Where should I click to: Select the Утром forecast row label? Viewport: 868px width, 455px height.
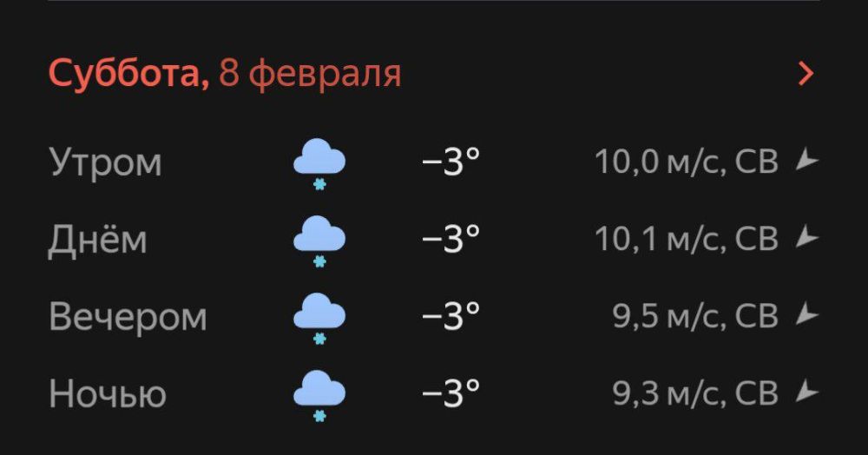tap(105, 162)
